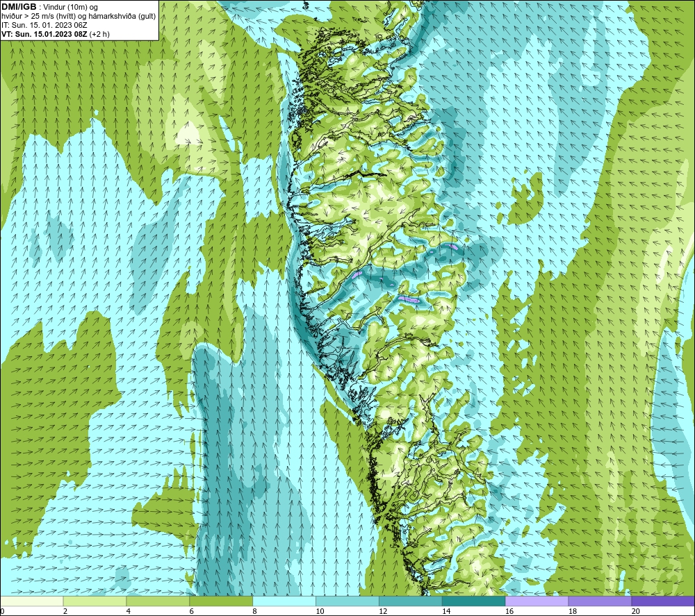Click the scale label '8'
This screenshot has height=616, width=695.
click(x=254, y=612)
